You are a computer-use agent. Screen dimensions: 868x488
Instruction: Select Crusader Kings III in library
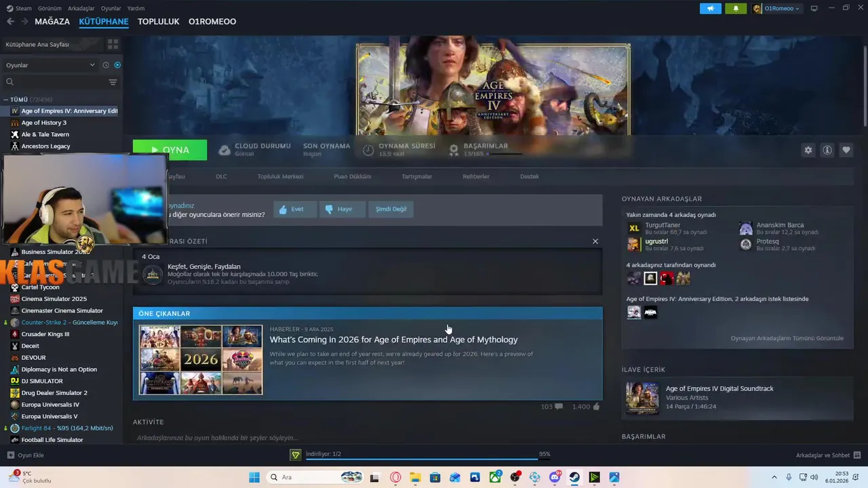pos(45,334)
